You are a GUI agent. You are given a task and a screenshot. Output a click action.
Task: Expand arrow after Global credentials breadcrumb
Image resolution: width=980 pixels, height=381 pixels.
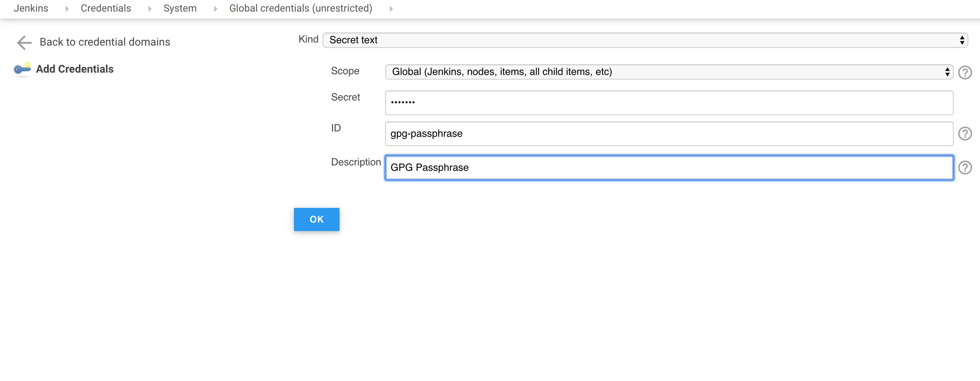(391, 9)
